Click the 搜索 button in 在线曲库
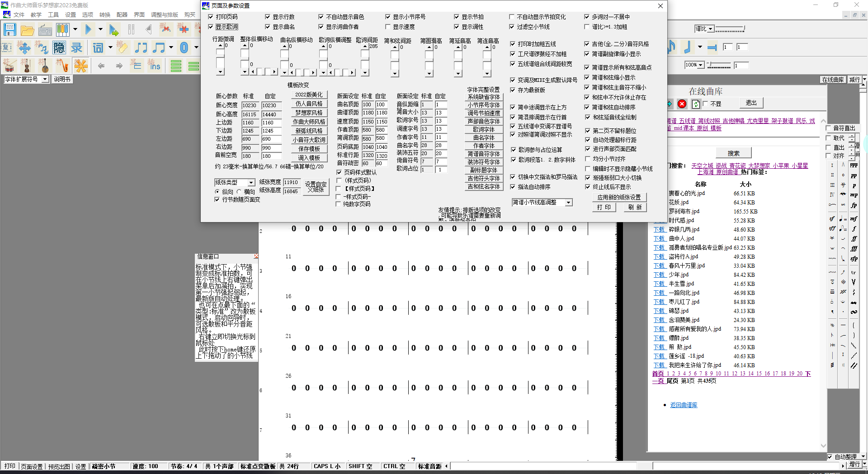 click(733, 153)
